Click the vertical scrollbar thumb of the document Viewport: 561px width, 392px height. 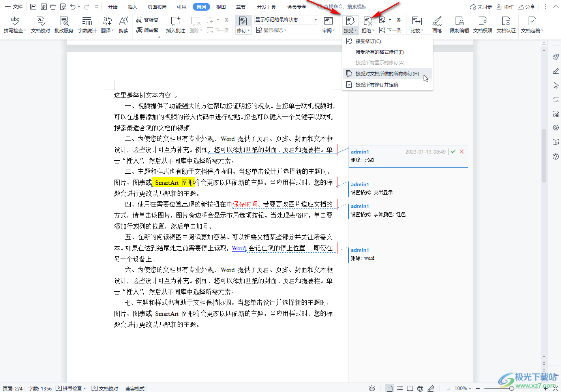(544, 156)
